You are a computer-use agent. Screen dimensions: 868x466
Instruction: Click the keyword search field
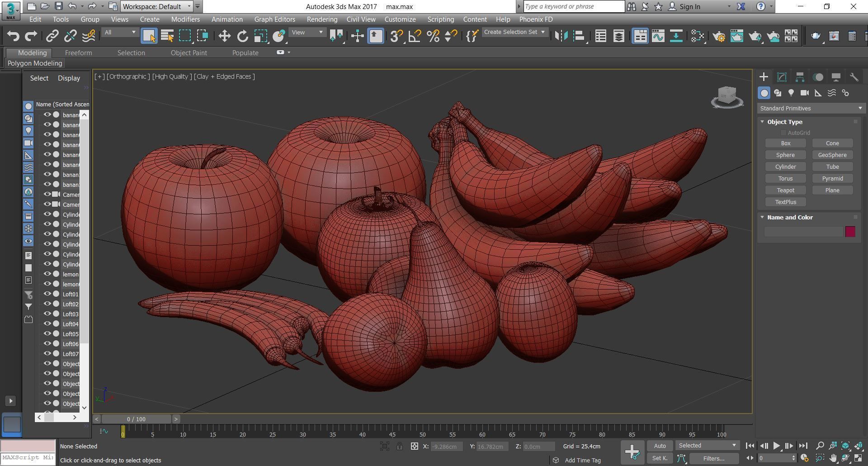pyautogui.click(x=574, y=6)
